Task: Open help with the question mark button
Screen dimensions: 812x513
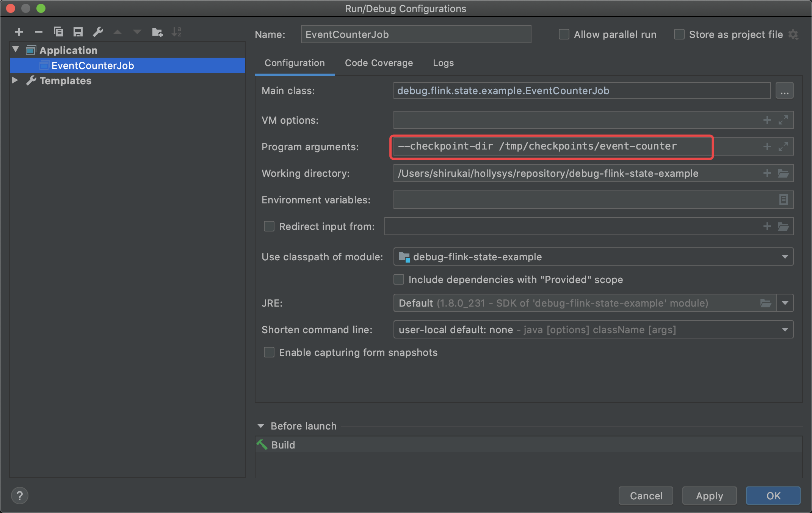Action: coord(20,496)
